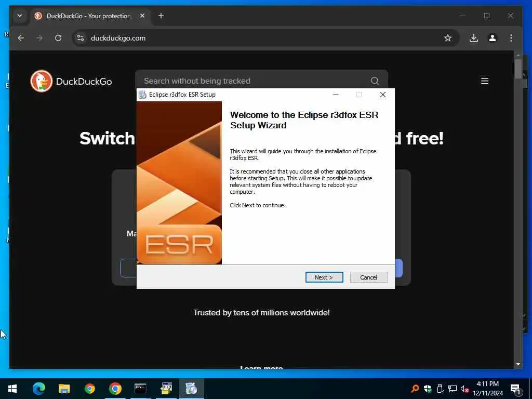
Task: Click "Trusted by tens of millions worldwide!" text
Action: click(x=261, y=312)
